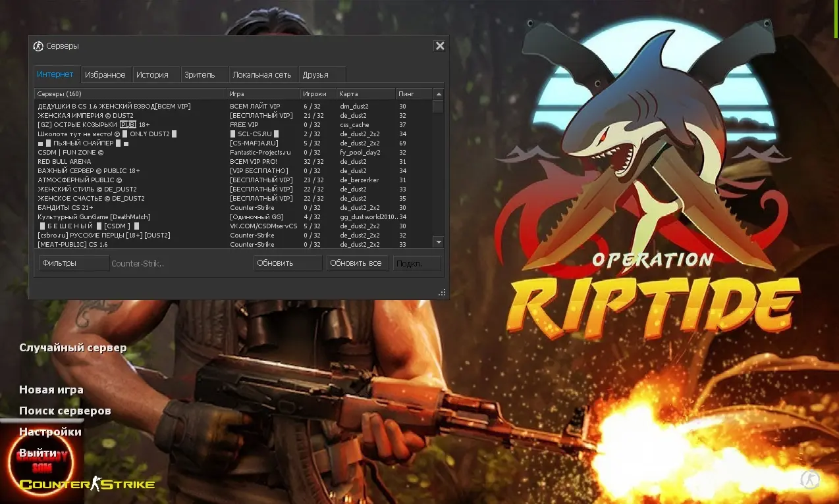Click the Counter-Strike logo icon in bottom-right corner

click(810, 480)
